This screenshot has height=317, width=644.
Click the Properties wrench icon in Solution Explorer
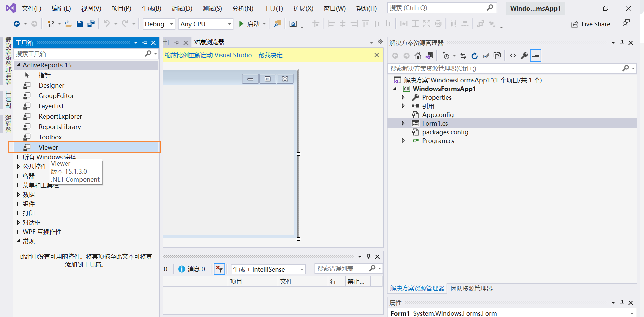coord(524,56)
